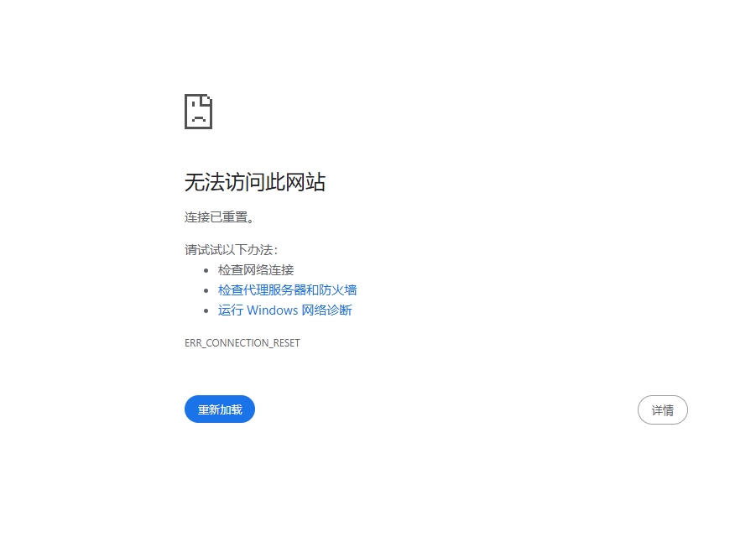756x537 pixels.
Task: Click the 连接已重置。 message
Action: [219, 217]
